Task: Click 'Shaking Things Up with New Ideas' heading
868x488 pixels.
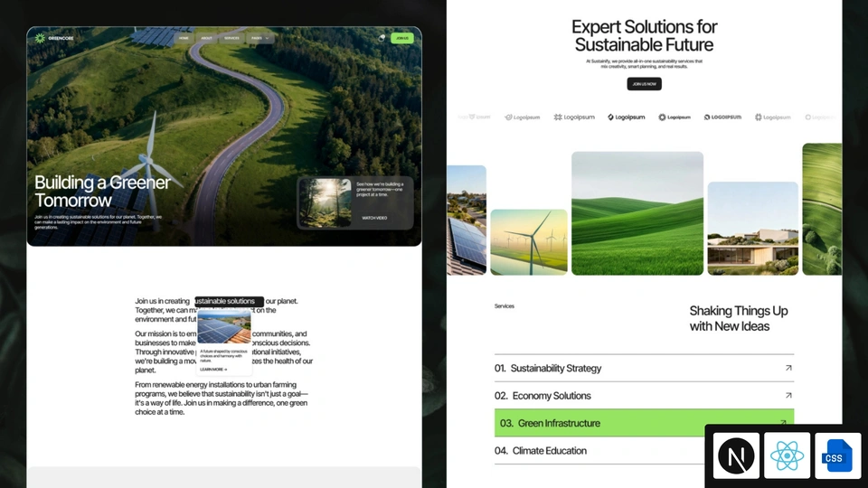Action: coord(739,318)
